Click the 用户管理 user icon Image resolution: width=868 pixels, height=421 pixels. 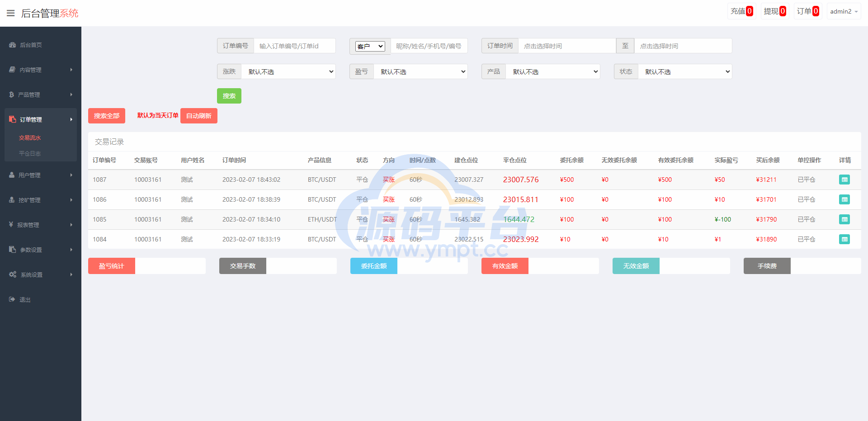tap(12, 175)
